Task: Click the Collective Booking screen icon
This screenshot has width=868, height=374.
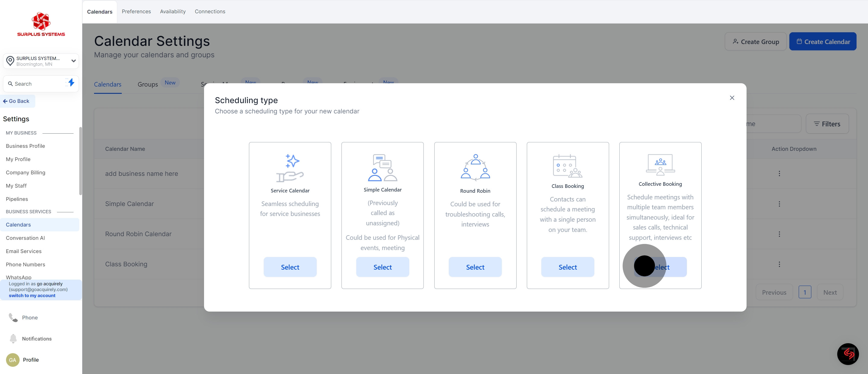Action: click(x=660, y=165)
